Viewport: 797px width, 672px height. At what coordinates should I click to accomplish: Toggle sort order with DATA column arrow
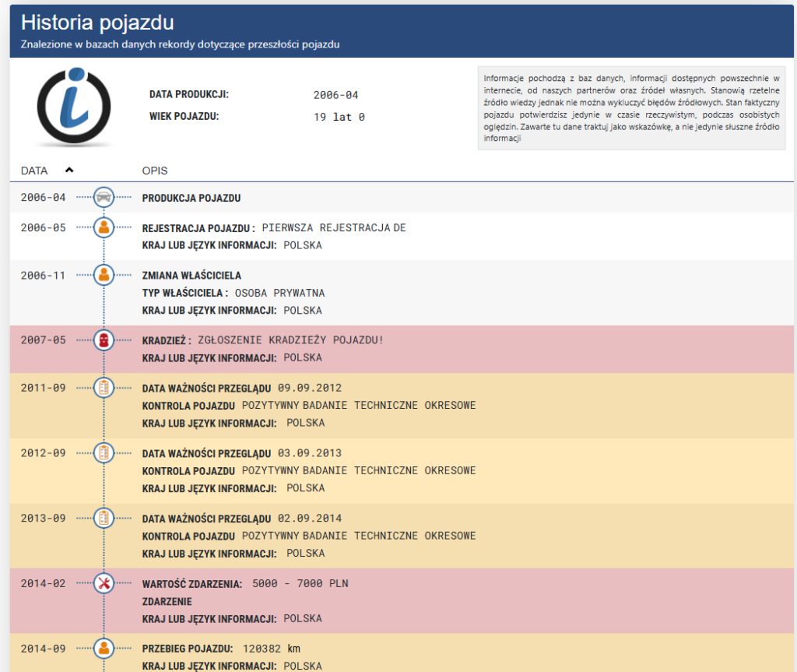[x=69, y=170]
